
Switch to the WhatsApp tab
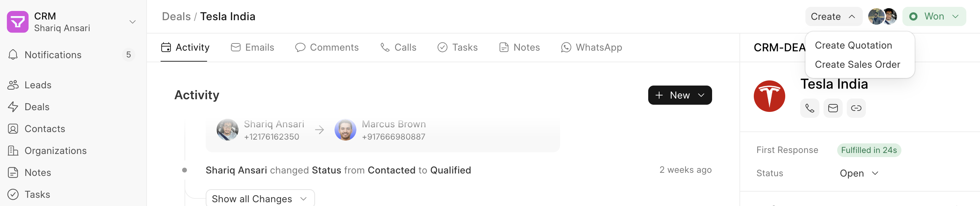point(591,47)
